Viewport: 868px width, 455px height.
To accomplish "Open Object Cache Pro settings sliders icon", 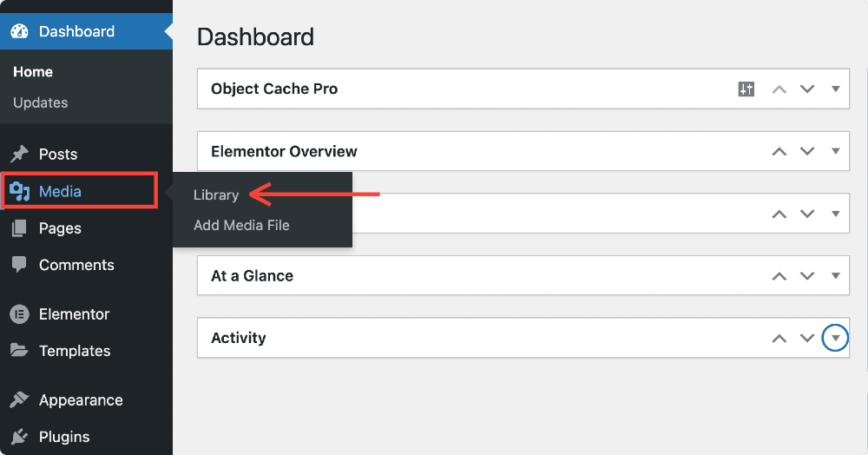I will [x=746, y=89].
